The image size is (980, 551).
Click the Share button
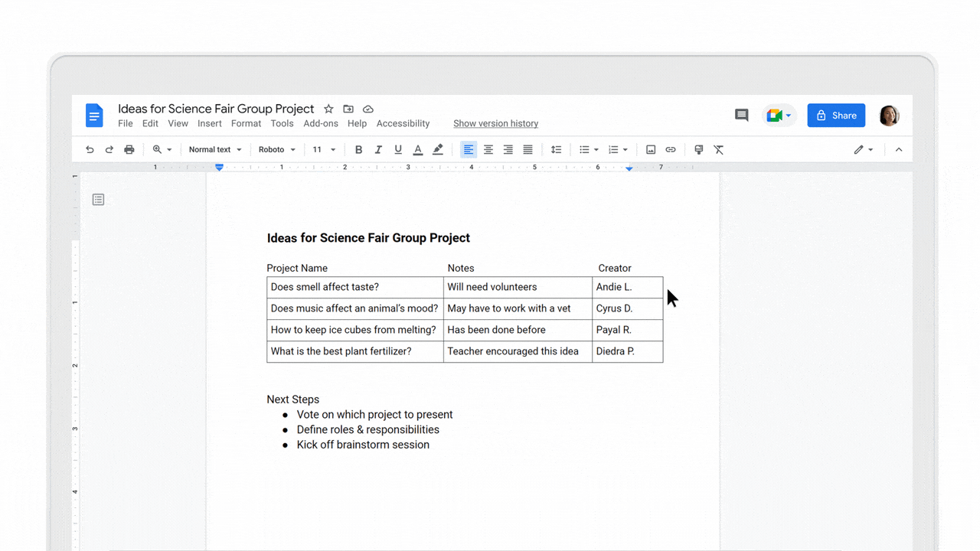(836, 115)
